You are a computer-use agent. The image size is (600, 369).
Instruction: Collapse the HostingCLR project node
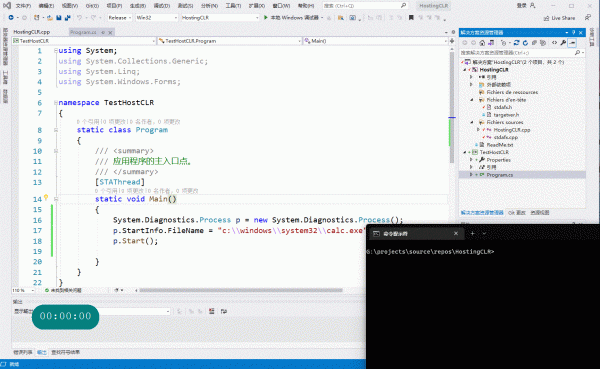[x=465, y=70]
